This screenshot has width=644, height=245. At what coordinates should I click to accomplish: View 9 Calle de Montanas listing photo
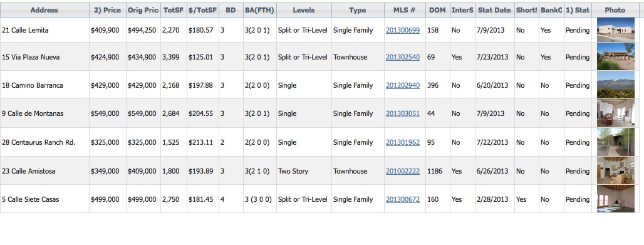point(615,113)
